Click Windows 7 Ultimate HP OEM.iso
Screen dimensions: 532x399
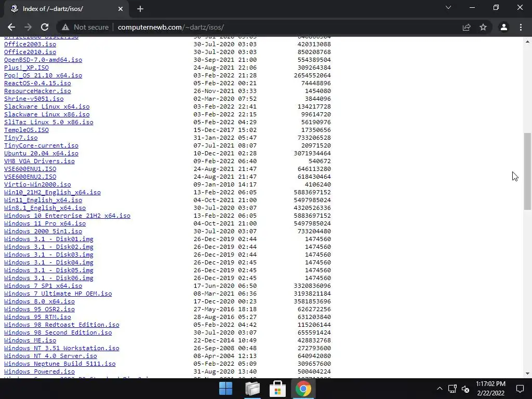click(58, 294)
